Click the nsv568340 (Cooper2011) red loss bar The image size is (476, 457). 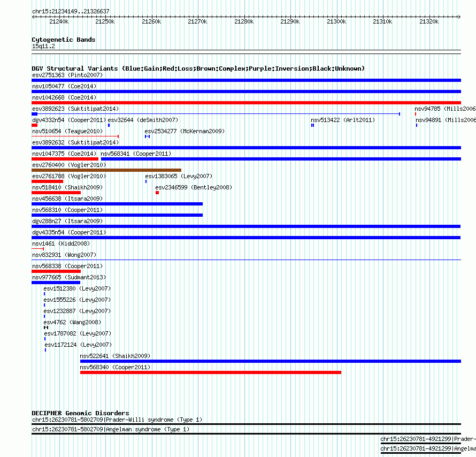tap(211, 372)
